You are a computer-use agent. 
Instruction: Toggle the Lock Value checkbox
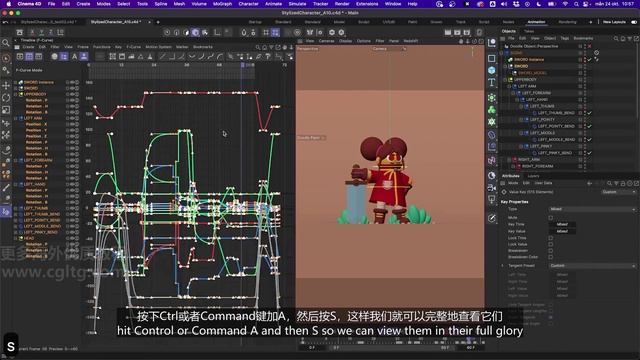pos(551,244)
